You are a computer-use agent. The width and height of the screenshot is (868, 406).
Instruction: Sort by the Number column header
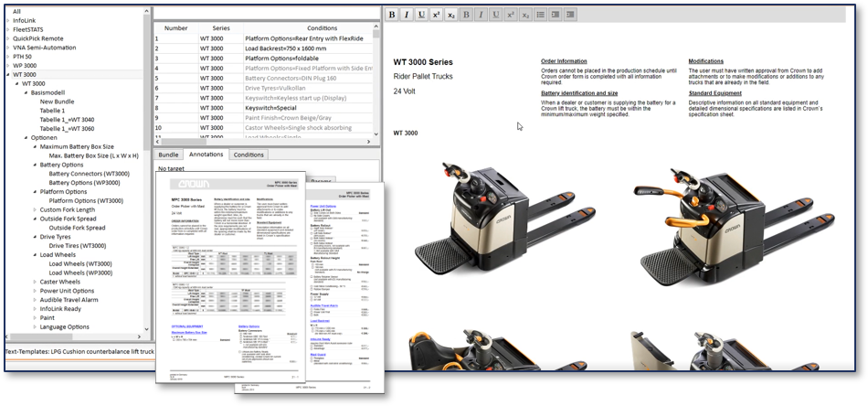click(176, 28)
